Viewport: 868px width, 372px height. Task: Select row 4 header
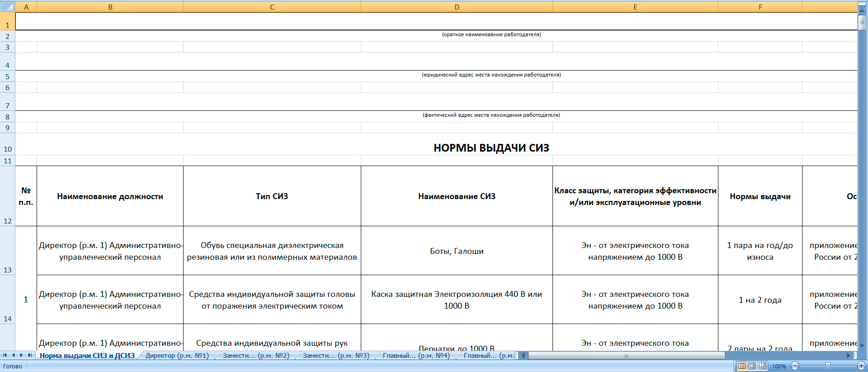pyautogui.click(x=7, y=61)
